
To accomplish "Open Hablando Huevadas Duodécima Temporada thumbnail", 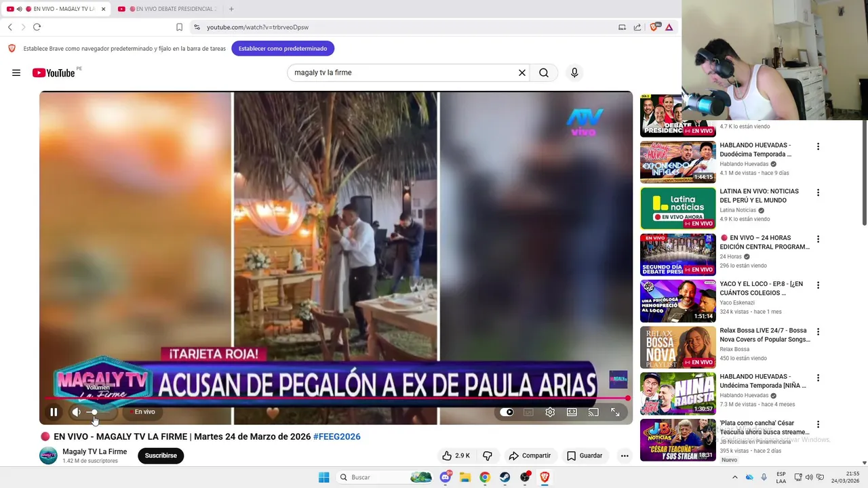I will click(678, 162).
